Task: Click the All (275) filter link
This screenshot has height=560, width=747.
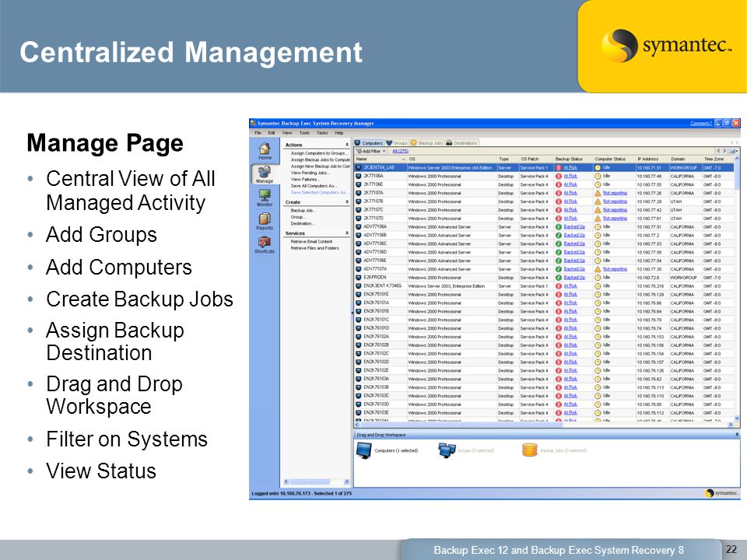Action: click(400, 151)
